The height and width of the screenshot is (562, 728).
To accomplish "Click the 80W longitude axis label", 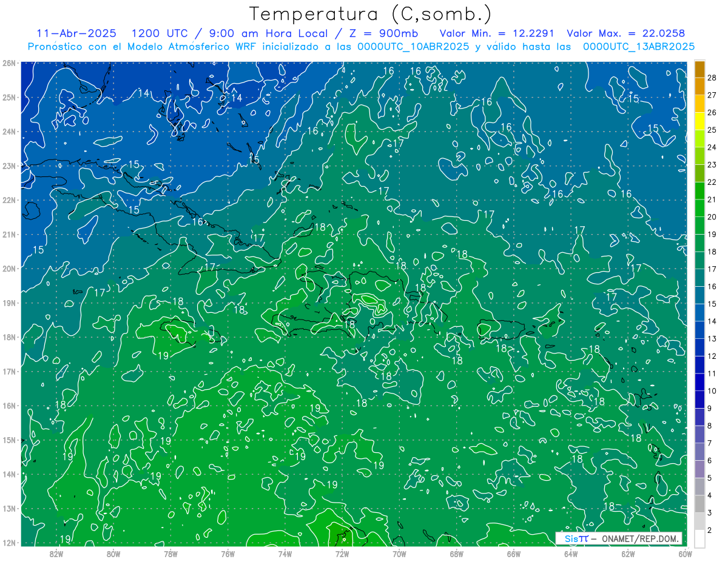I will coord(113,554).
